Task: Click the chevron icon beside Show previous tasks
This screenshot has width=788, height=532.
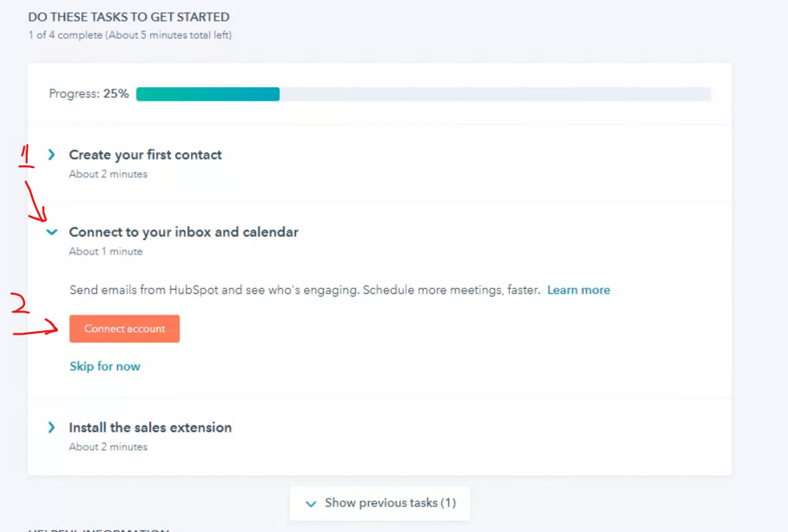Action: point(310,503)
